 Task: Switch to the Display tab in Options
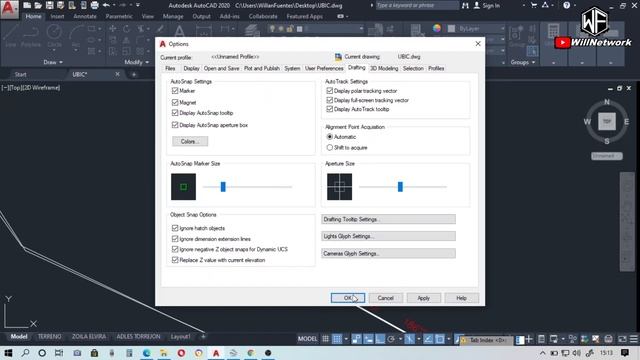(191, 68)
